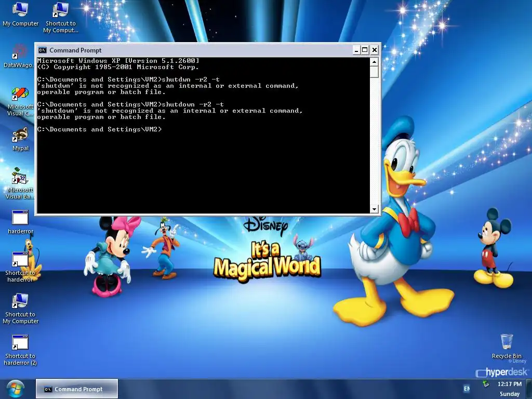Select the Shortcut to harderror (2) icon
Image resolution: width=532 pixels, height=399 pixels.
[x=20, y=350]
